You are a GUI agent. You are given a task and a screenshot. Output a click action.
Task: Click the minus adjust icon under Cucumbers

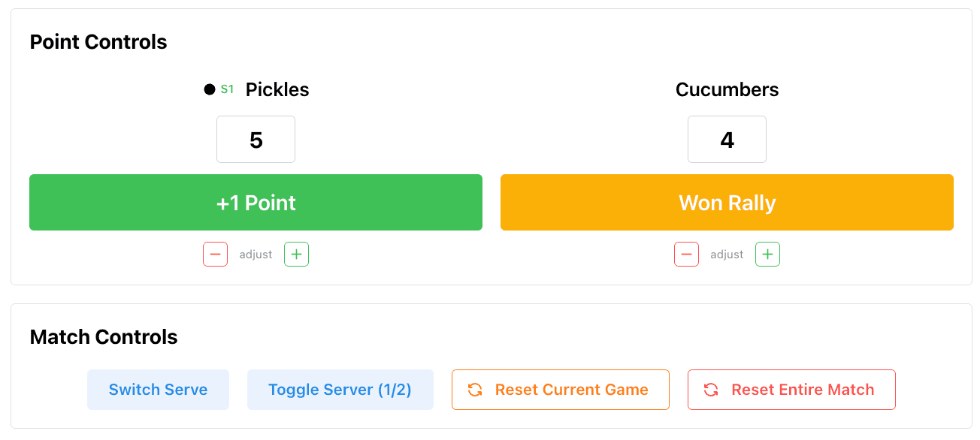[686, 254]
